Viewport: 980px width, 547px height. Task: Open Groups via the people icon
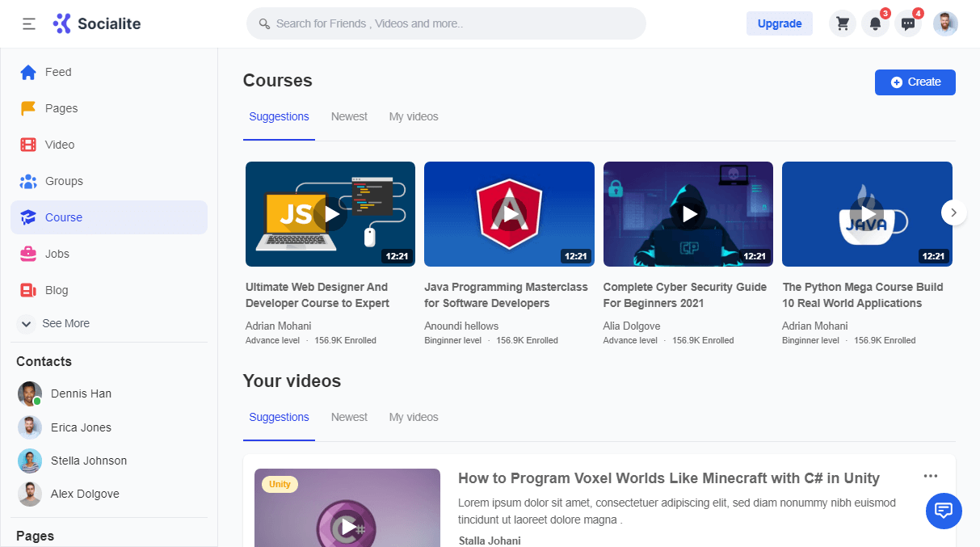click(x=28, y=181)
